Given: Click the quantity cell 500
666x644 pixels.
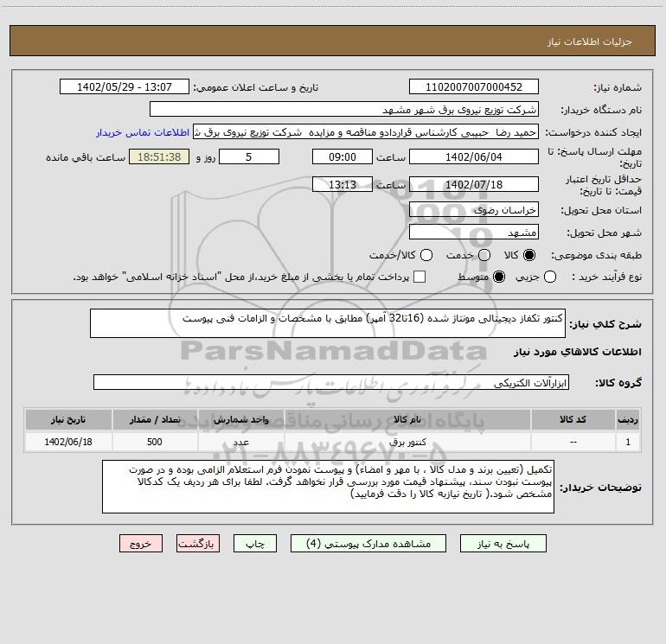Looking at the screenshot, I should (x=155, y=442).
